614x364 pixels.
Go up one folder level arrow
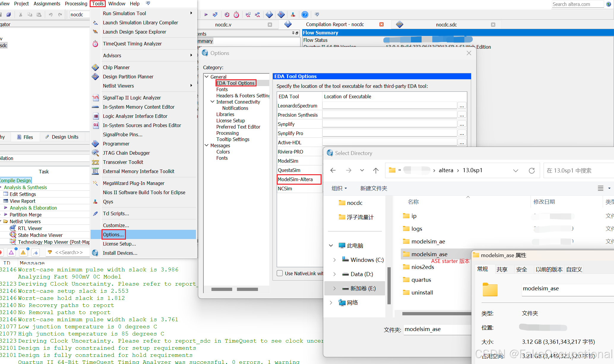(x=376, y=170)
